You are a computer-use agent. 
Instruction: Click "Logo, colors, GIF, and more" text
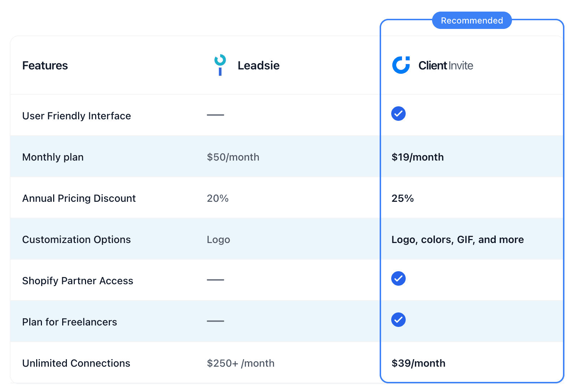457,239
